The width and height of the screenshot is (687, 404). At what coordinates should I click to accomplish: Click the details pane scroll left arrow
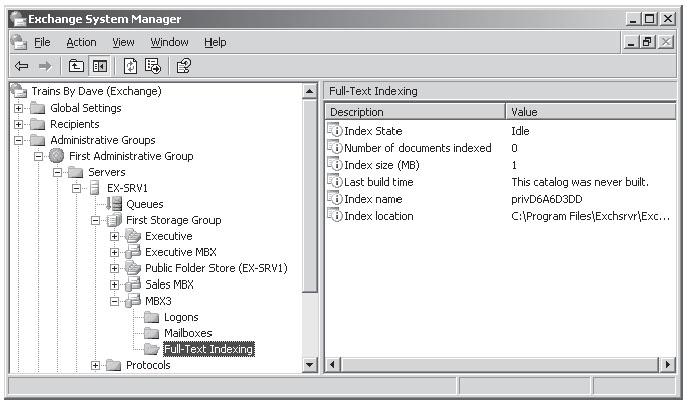(333, 365)
